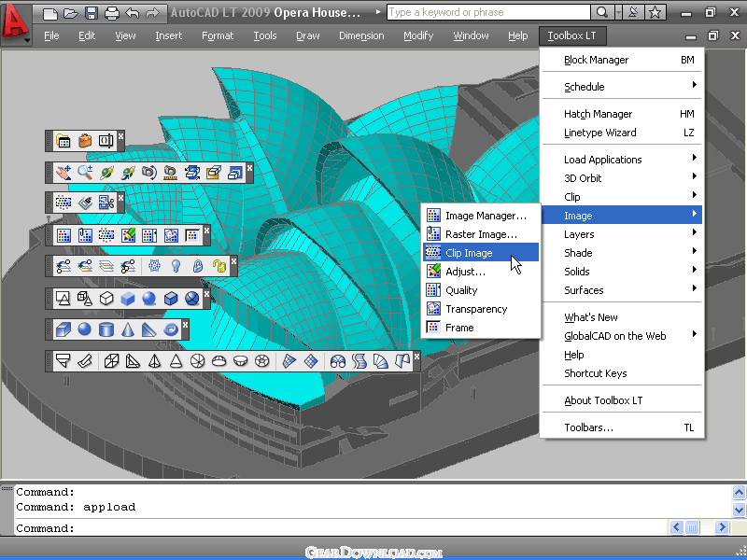Select the Box solid tool icon
This screenshot has height=560, width=747.
tap(63, 329)
